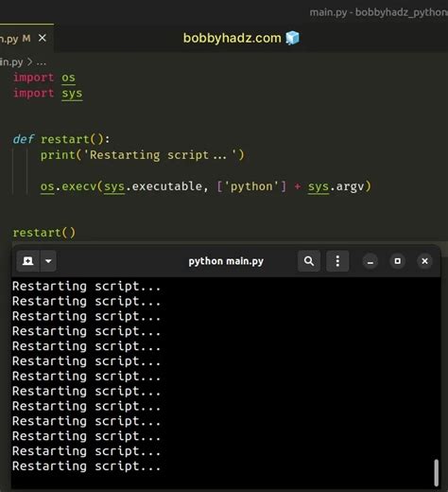Close the main.py editor tab

click(x=43, y=38)
